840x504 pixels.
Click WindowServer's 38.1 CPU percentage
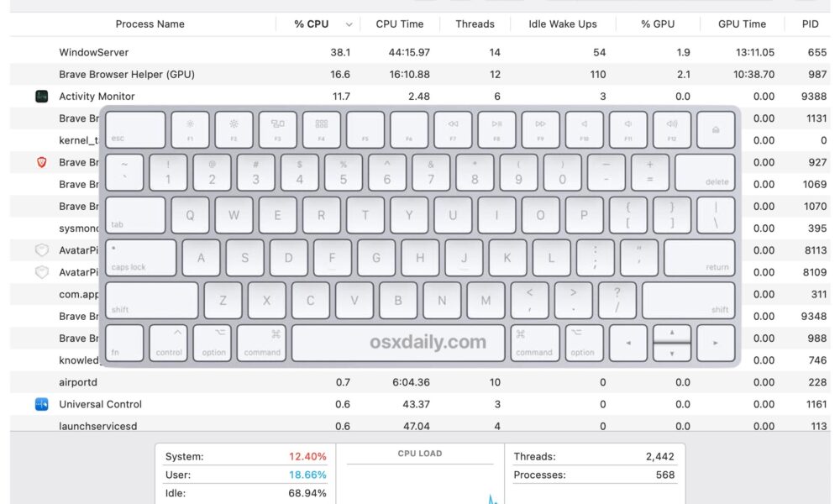(340, 52)
